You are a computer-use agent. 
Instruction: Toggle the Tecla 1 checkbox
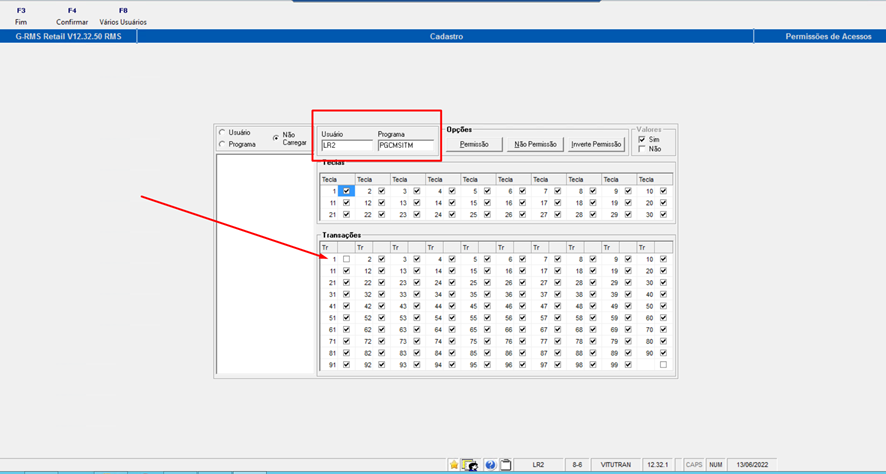tap(346, 191)
